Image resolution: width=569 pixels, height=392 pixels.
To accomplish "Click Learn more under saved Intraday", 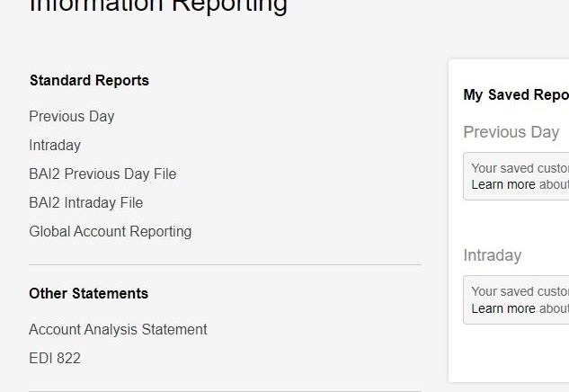I will 503,308.
